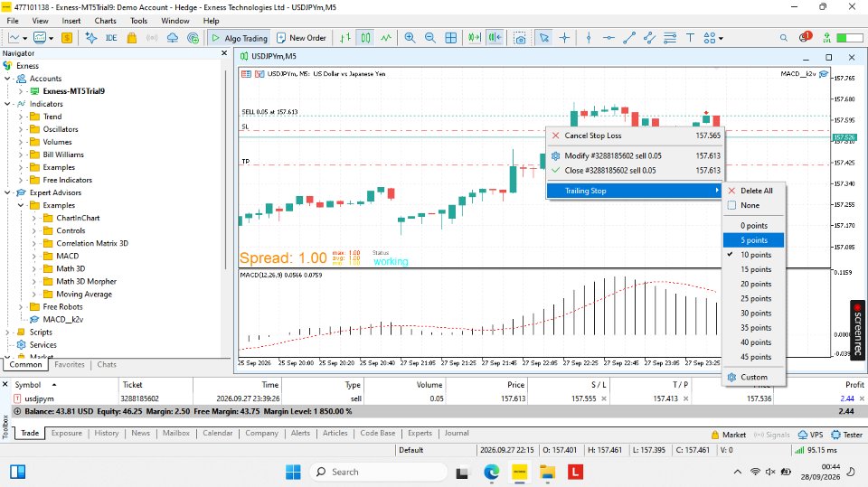
Task: Switch to Favorites tab in Navigator
Action: 70,365
